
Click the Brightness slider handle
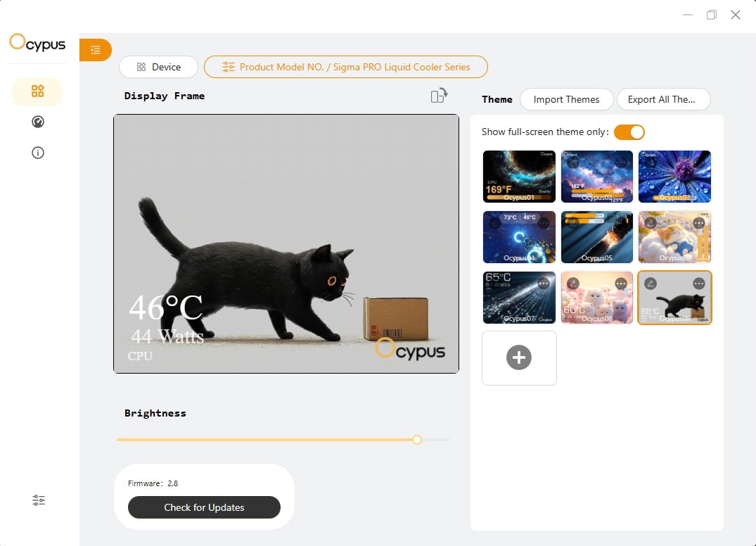point(417,440)
